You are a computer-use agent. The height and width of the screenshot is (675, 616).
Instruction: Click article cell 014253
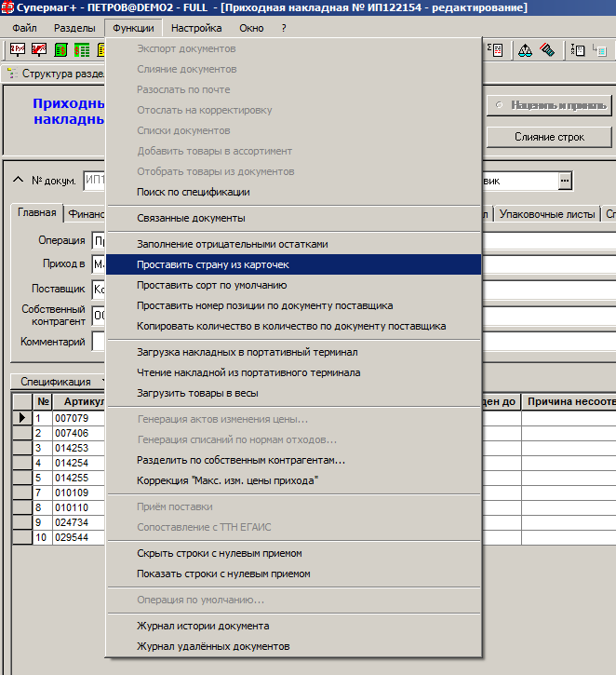point(79,448)
